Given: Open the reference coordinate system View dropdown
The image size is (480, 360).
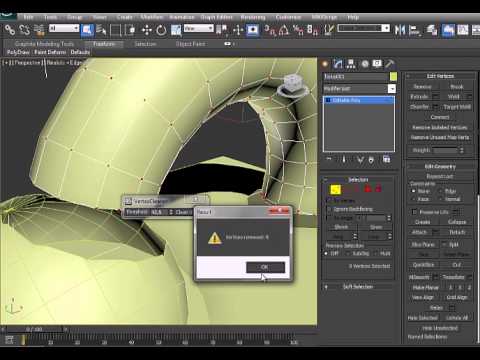Looking at the screenshot, I should coord(199,28).
